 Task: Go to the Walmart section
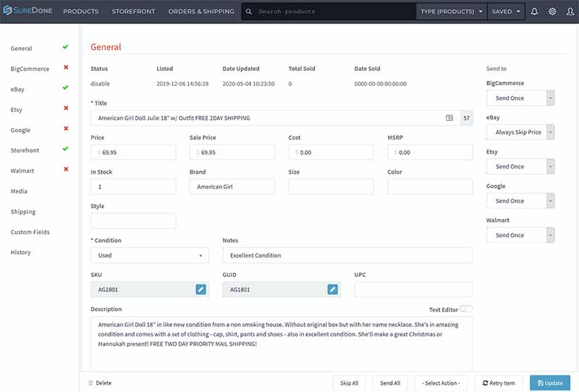point(22,171)
